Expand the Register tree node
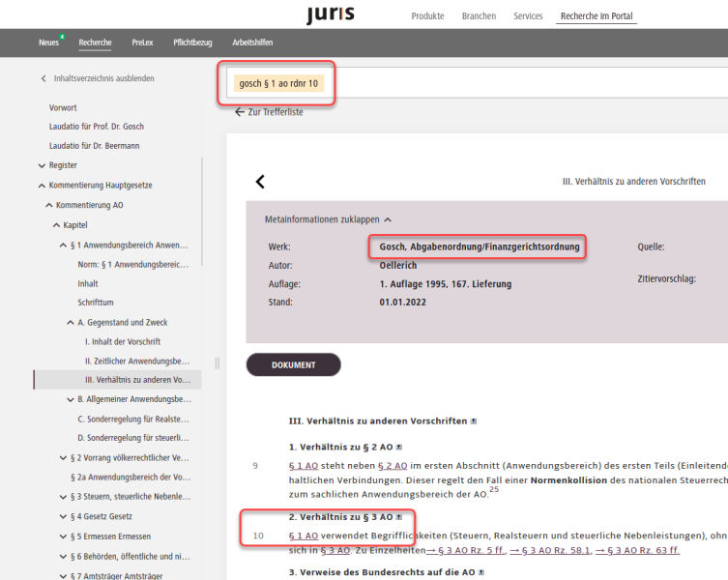The image size is (728, 580). point(41,165)
